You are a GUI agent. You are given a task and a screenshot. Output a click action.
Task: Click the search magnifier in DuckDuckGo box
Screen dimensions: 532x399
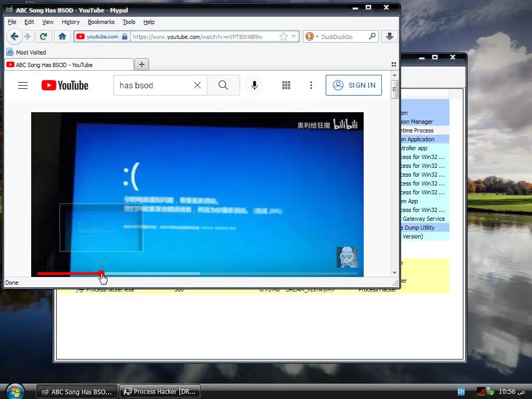372,36
